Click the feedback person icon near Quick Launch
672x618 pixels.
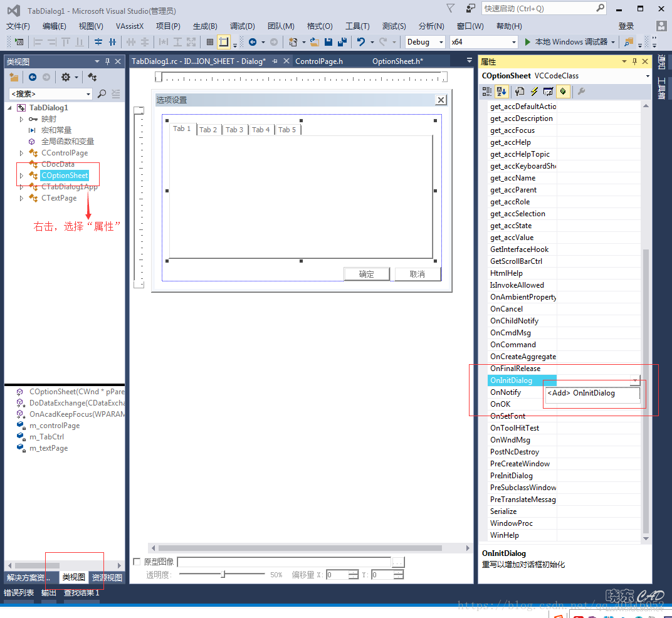471,8
